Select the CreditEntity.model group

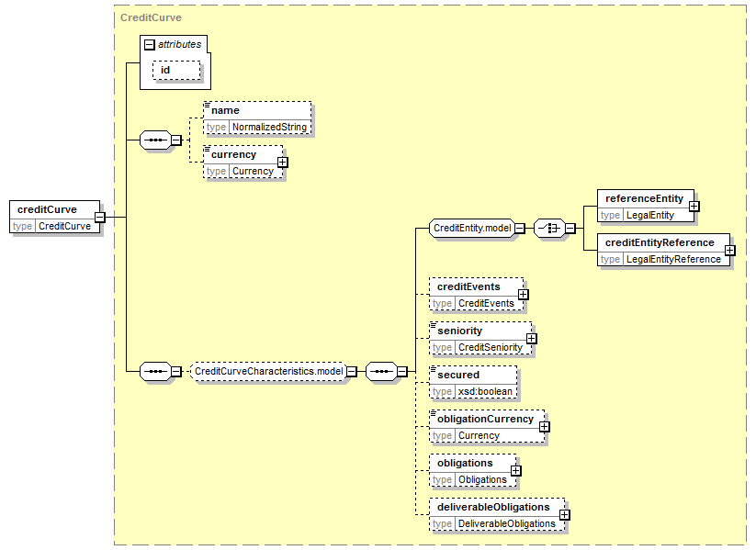coord(471,228)
